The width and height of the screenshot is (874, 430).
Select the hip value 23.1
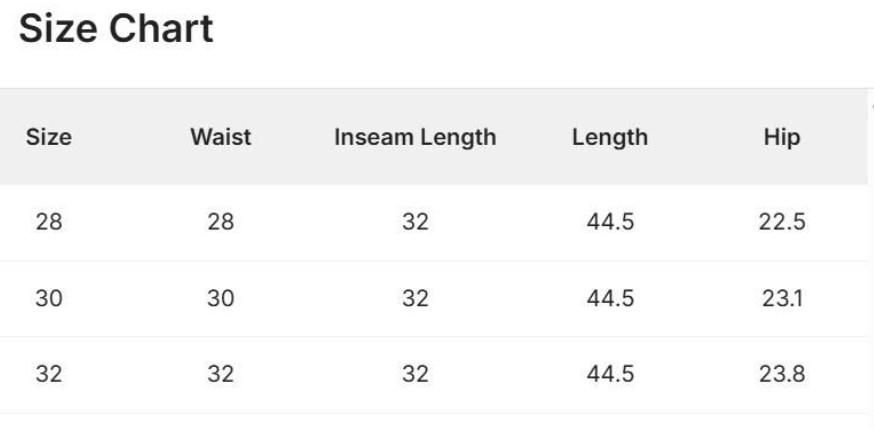(781, 298)
